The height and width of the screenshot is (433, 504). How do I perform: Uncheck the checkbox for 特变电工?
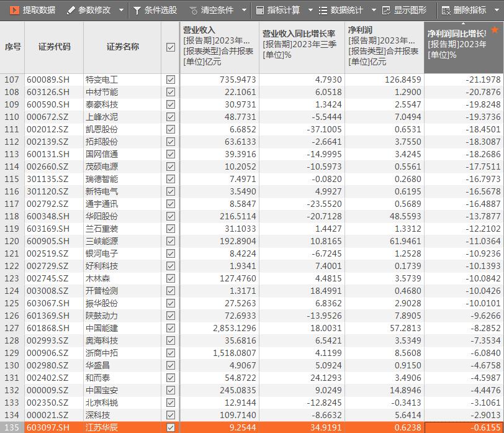coord(171,80)
